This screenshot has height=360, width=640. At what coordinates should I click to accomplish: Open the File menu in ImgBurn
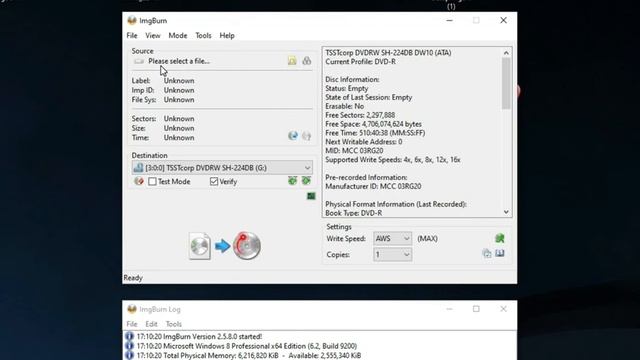[x=132, y=36]
